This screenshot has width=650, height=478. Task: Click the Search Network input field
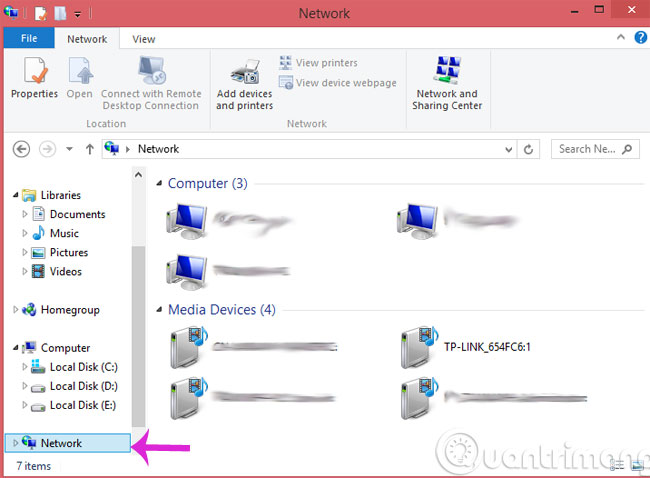595,149
